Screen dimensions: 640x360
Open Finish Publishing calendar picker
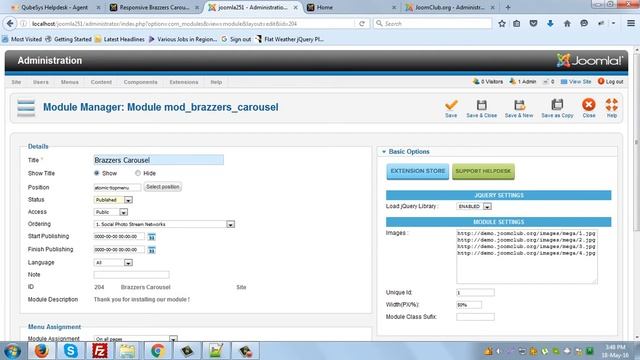[151, 250]
